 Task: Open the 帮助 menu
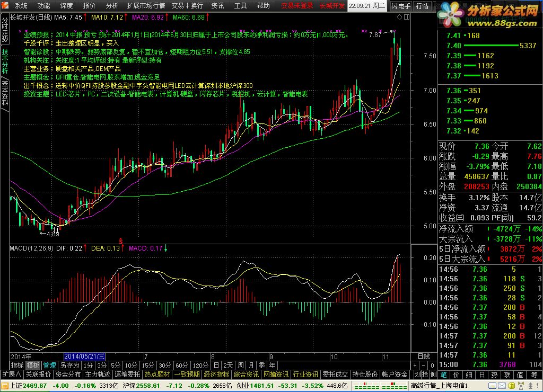263,5
